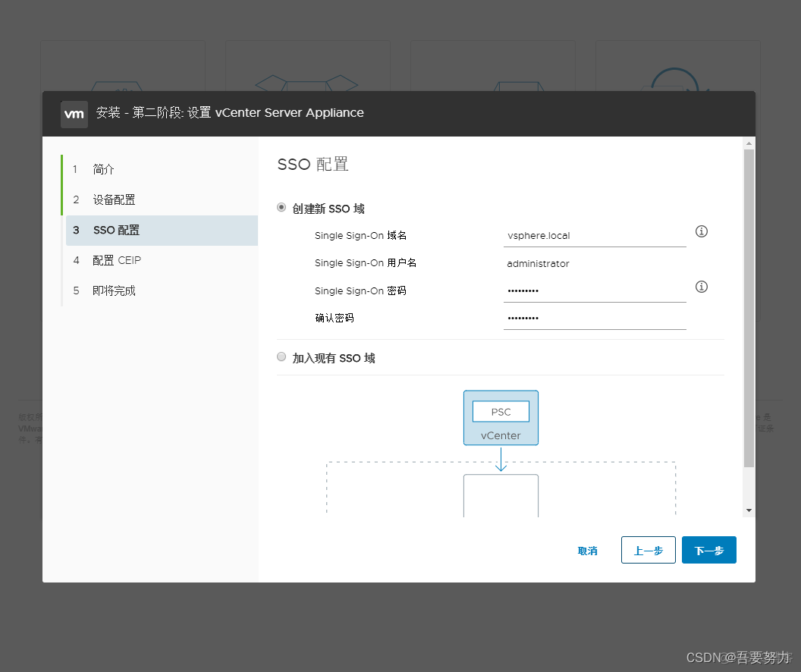
Task: Click the 上一步 back button
Action: tap(649, 550)
